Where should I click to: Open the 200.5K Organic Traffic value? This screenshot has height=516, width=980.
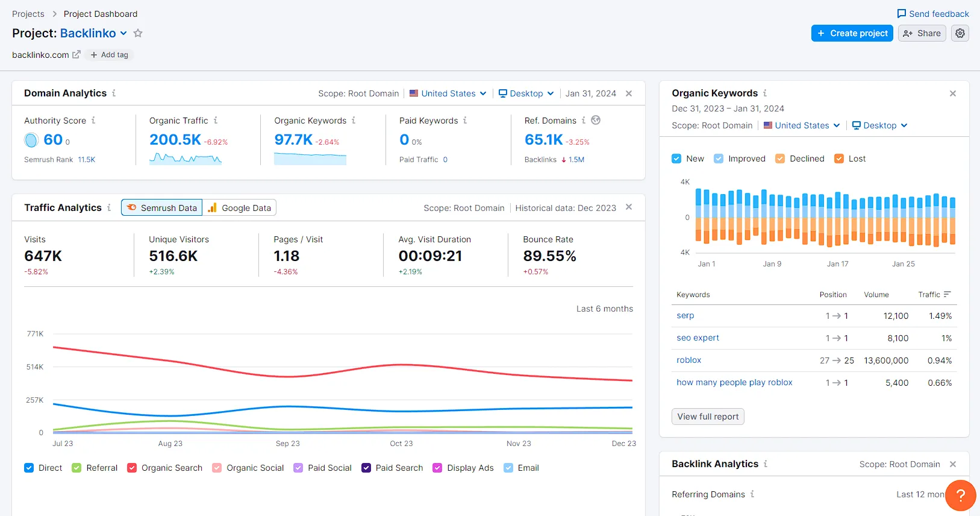(x=175, y=139)
